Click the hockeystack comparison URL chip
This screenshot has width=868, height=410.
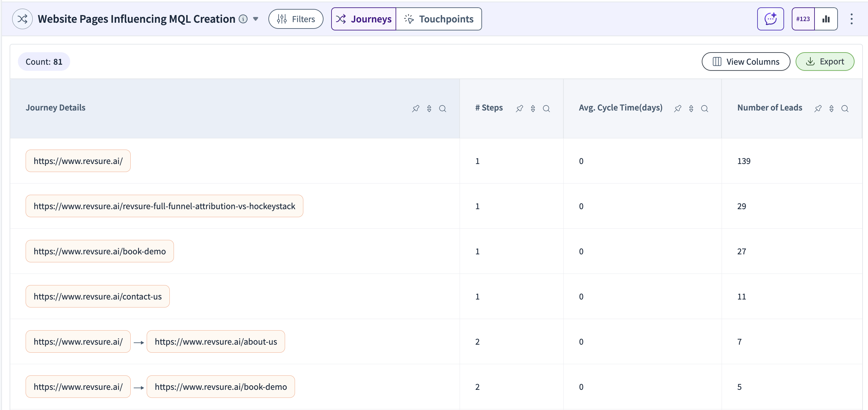point(164,206)
